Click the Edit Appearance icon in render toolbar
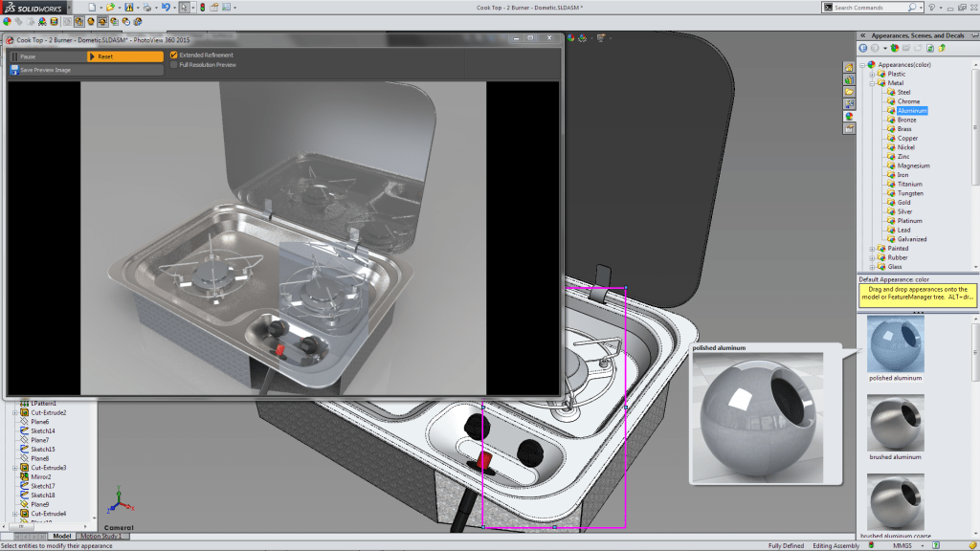Screen dimensions: 980x551 [7, 20]
